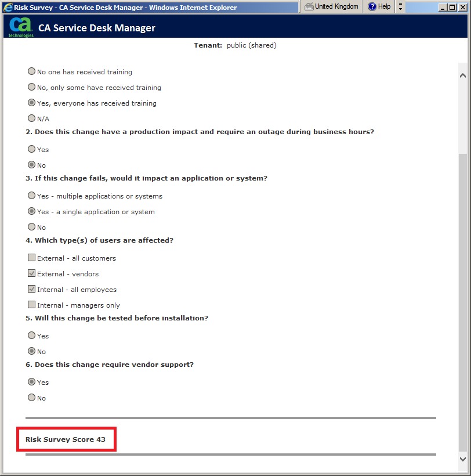
Task: Uncheck 'External - vendors' box
Action: coord(31,273)
